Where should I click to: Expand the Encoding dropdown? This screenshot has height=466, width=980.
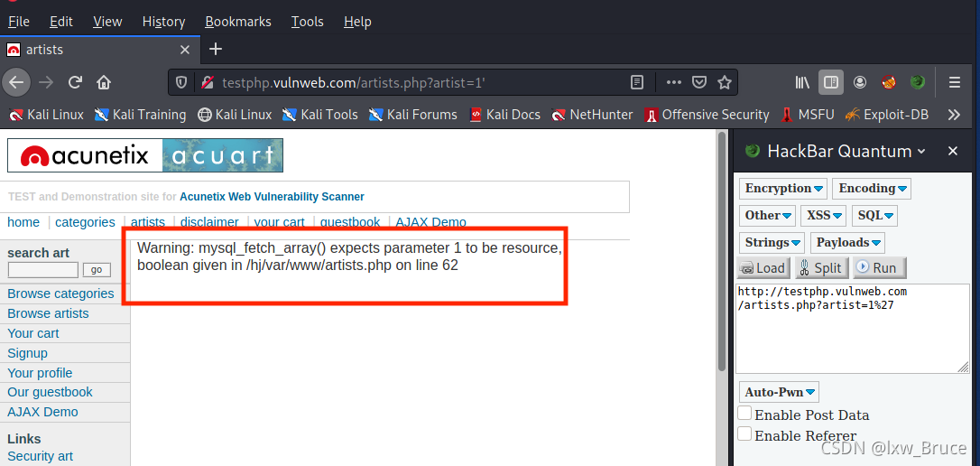pos(871,188)
